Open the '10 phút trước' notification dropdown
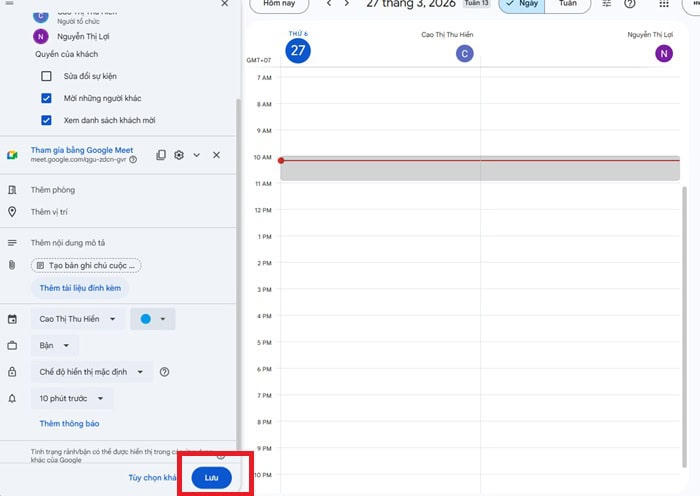This screenshot has width=700, height=496. (x=73, y=398)
